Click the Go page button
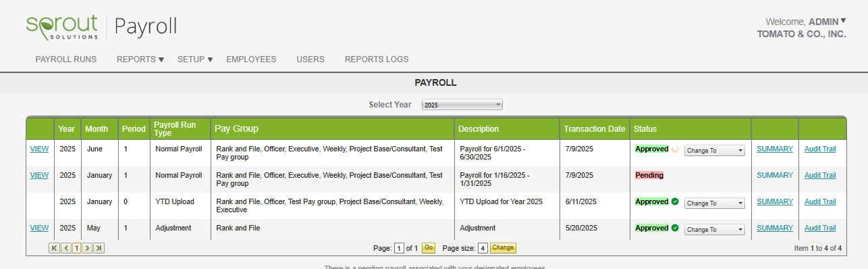868x269 pixels. pos(429,248)
